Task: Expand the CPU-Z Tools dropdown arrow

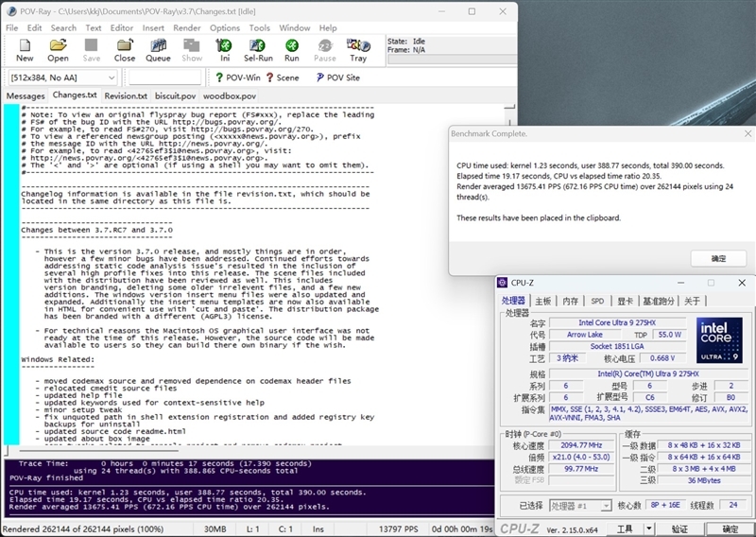Action: pos(649,528)
